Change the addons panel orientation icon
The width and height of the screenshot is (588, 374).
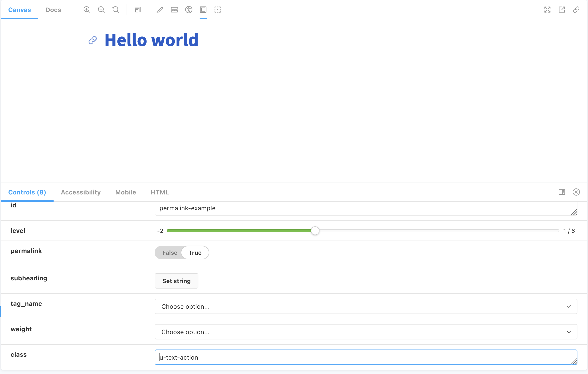point(562,192)
